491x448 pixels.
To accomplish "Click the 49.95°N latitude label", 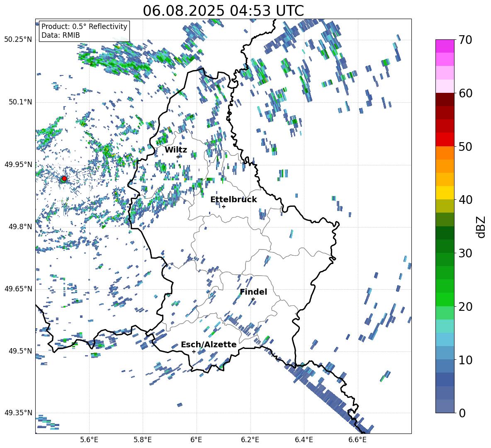I will tap(18, 165).
